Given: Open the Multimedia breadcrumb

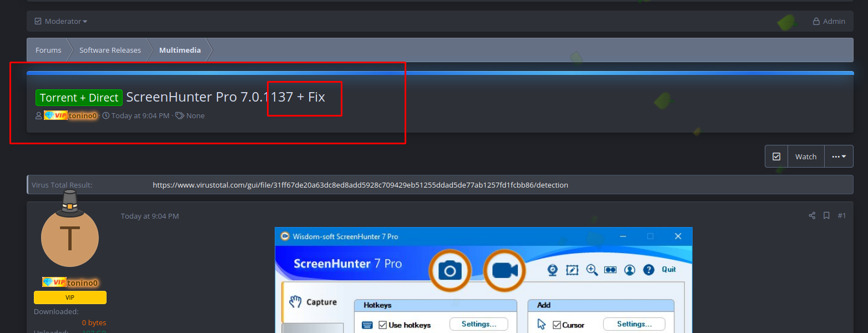Looking at the screenshot, I should point(180,50).
